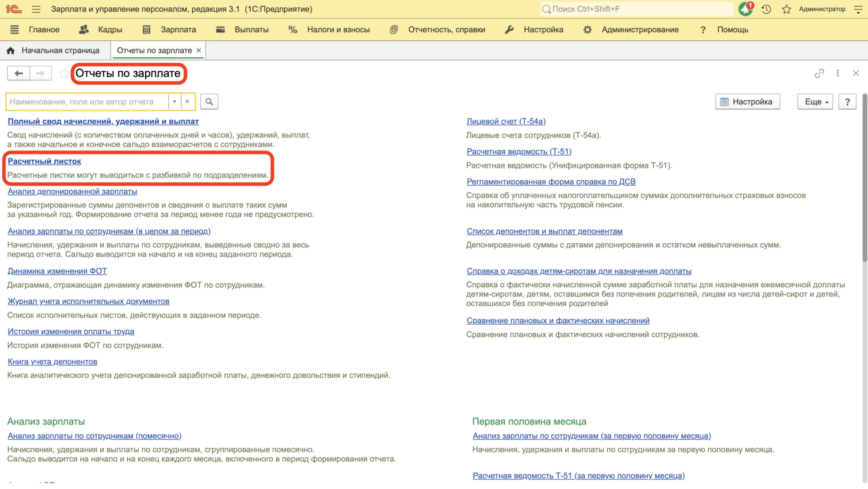
Task: Copy link to this page icon
Action: coord(819,73)
